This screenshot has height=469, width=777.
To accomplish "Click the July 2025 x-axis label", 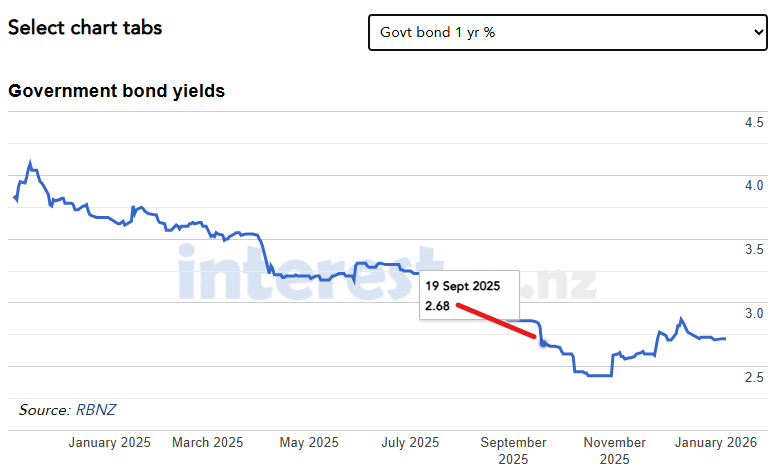I will pyautogui.click(x=410, y=442).
